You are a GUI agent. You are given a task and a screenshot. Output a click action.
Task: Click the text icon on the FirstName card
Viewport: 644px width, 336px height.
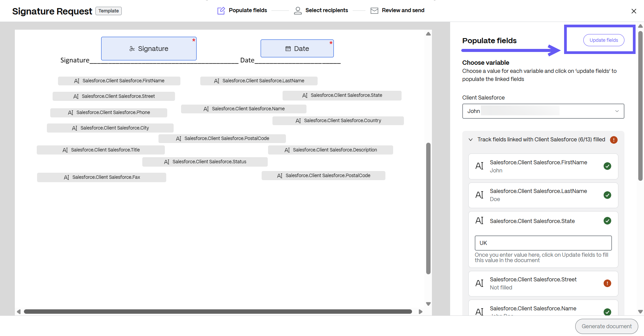(479, 166)
